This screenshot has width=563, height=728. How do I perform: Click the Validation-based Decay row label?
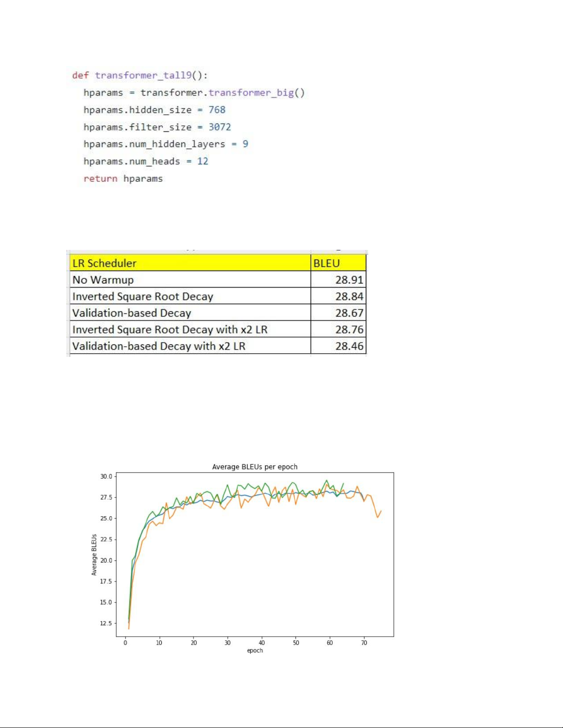point(132,313)
